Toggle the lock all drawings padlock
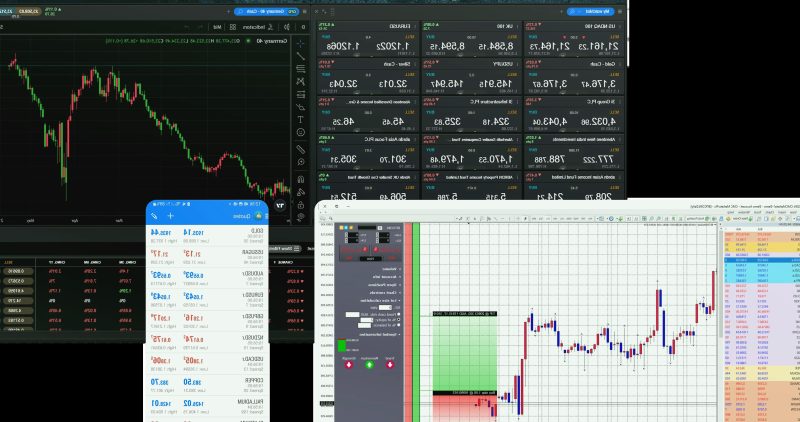Image resolution: width=800 pixels, height=422 pixels. [301, 205]
